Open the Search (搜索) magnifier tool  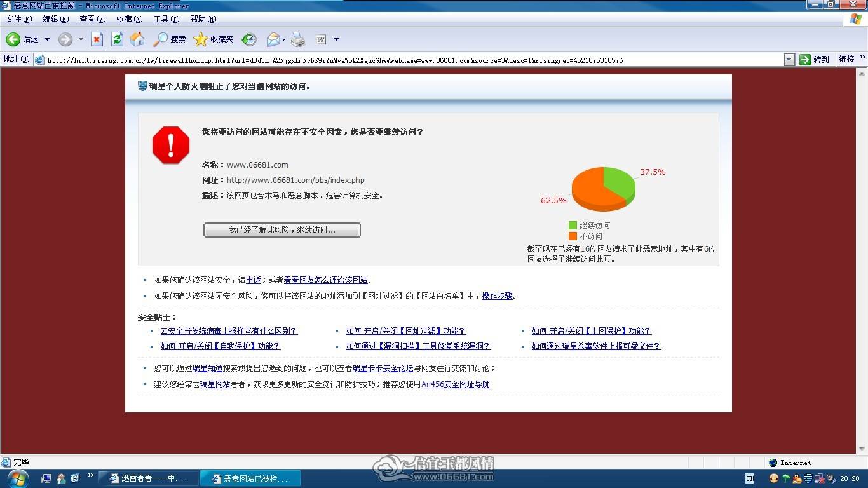(170, 39)
